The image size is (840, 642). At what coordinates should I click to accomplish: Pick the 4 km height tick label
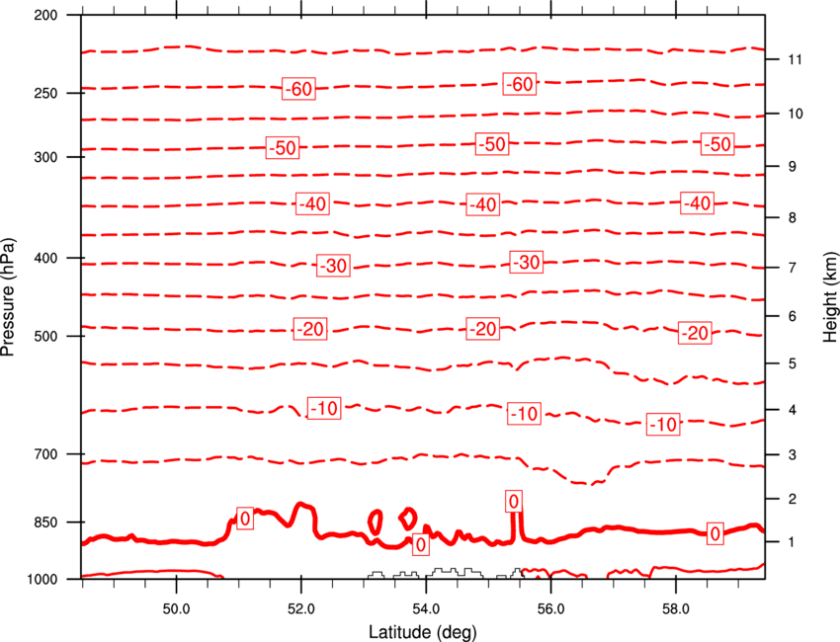coord(792,410)
